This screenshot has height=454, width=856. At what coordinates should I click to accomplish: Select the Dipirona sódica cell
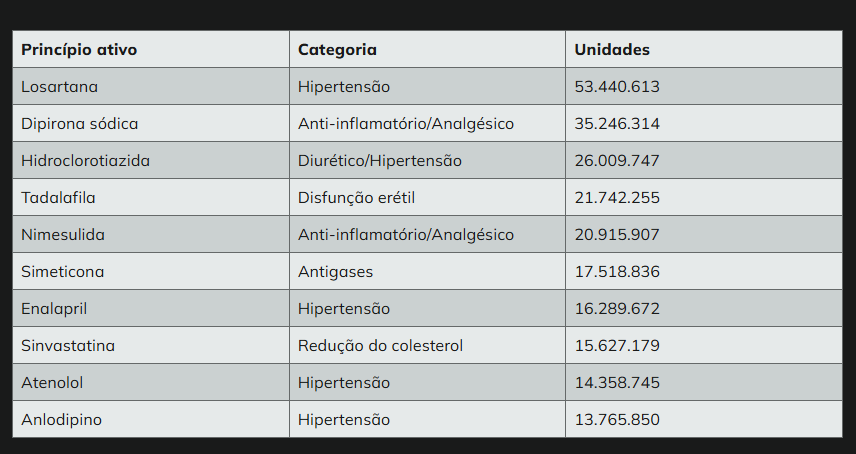tap(151, 123)
